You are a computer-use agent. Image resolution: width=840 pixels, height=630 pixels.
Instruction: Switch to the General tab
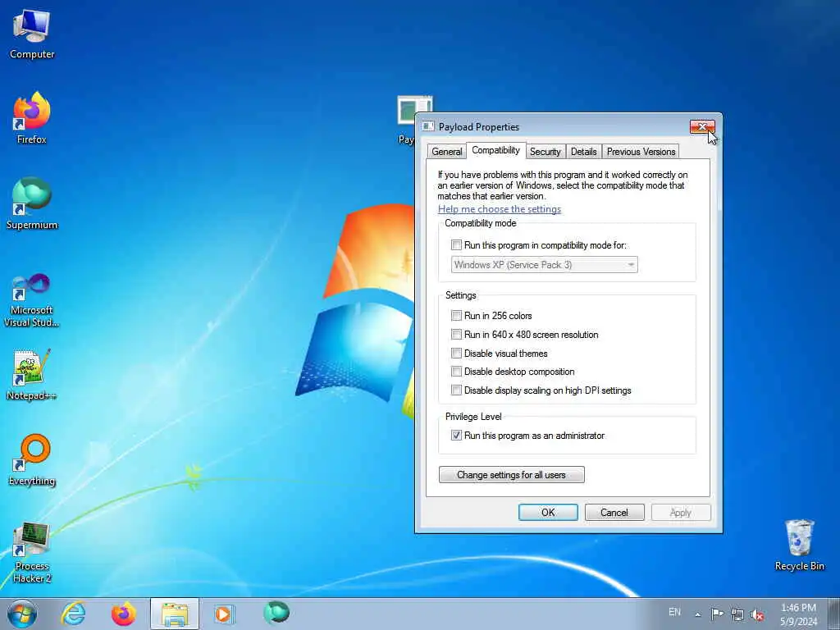coord(446,152)
